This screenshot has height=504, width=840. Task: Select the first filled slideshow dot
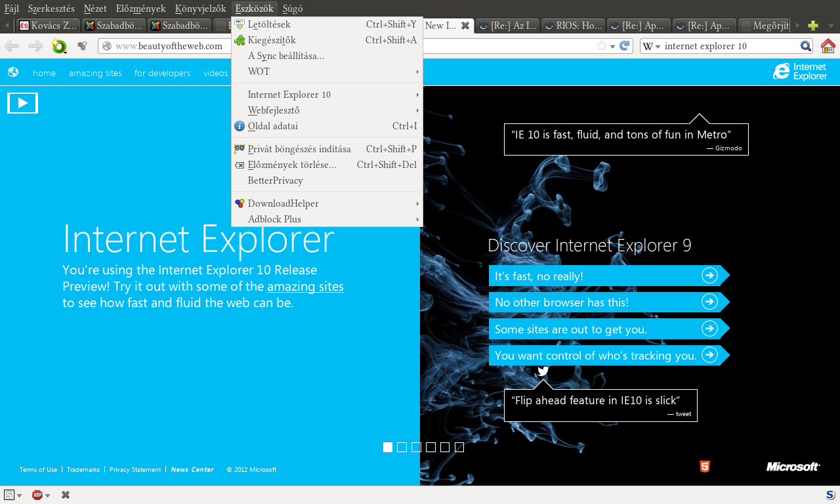pyautogui.click(x=388, y=447)
